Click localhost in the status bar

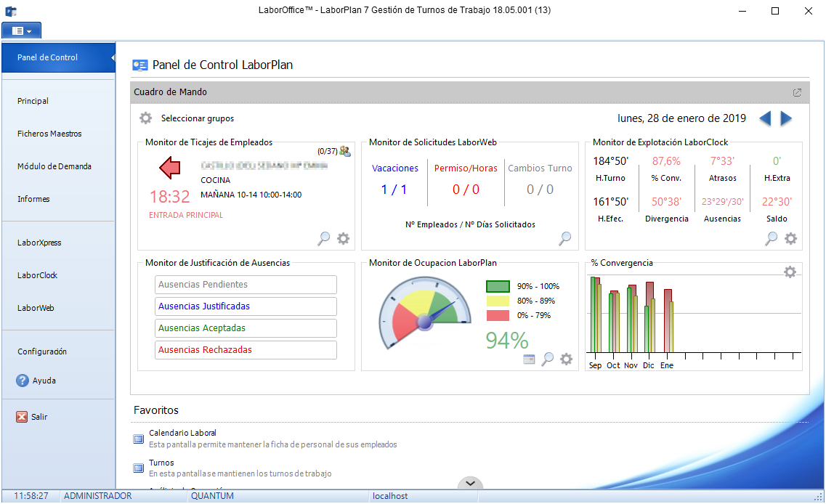coord(390,496)
